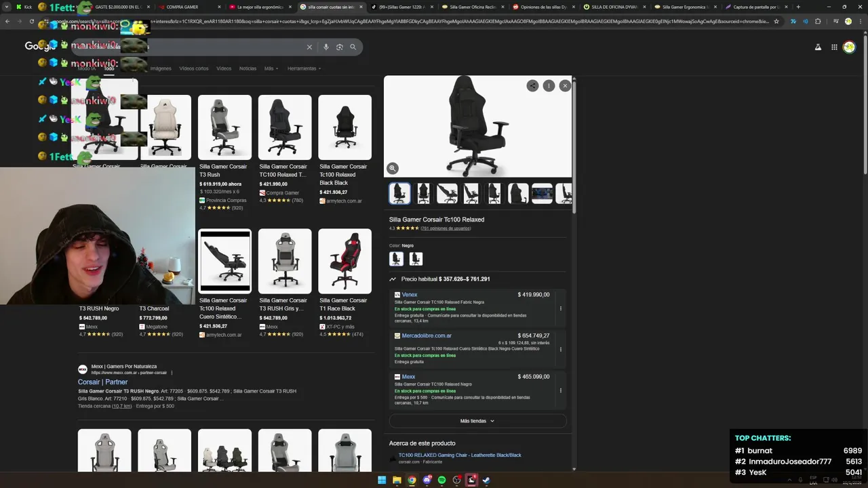This screenshot has width=868, height=488.
Task: Start voice search with the microphone icon
Action: pyautogui.click(x=326, y=47)
